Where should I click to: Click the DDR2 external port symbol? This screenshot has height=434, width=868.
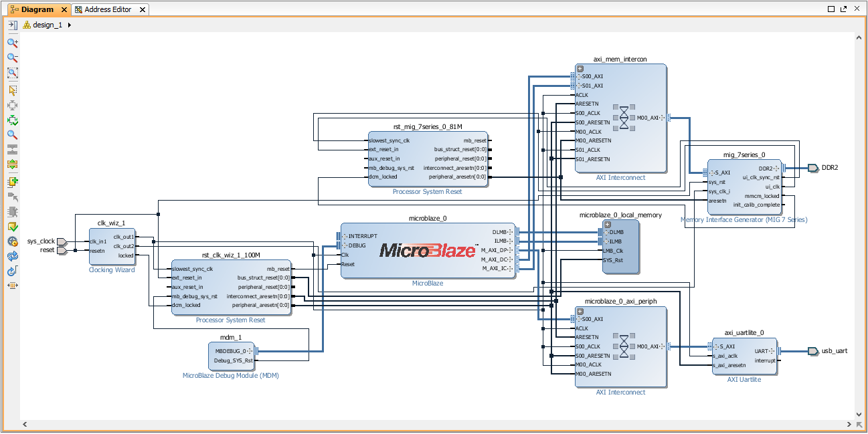click(x=812, y=168)
